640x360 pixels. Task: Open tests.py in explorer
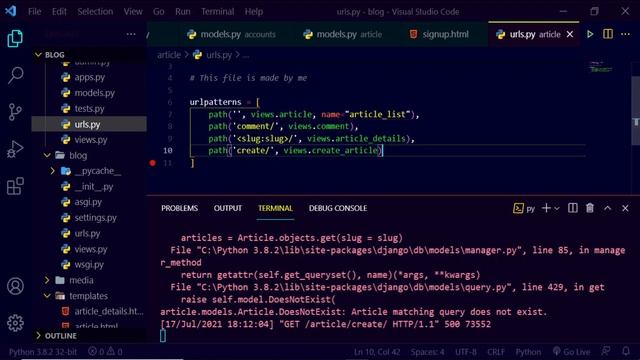coord(89,109)
